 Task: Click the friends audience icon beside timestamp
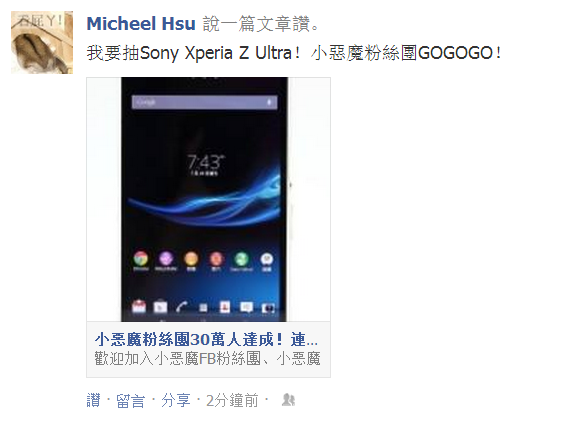(x=288, y=400)
